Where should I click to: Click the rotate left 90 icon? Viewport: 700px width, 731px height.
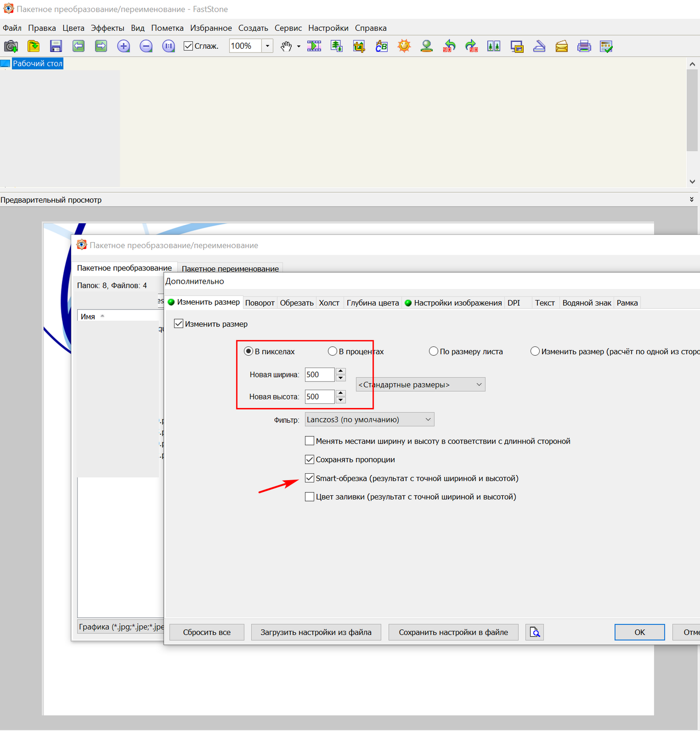(449, 46)
